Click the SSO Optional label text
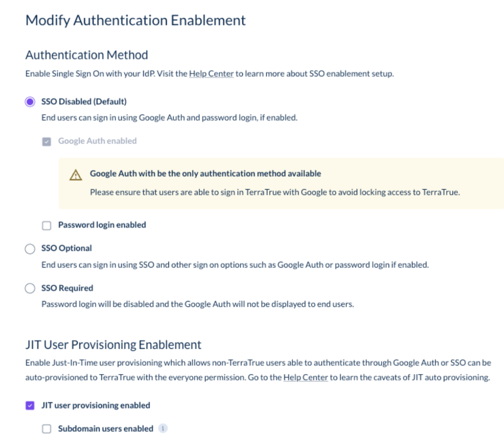Viewport: 504px width, 445px height. point(67,248)
